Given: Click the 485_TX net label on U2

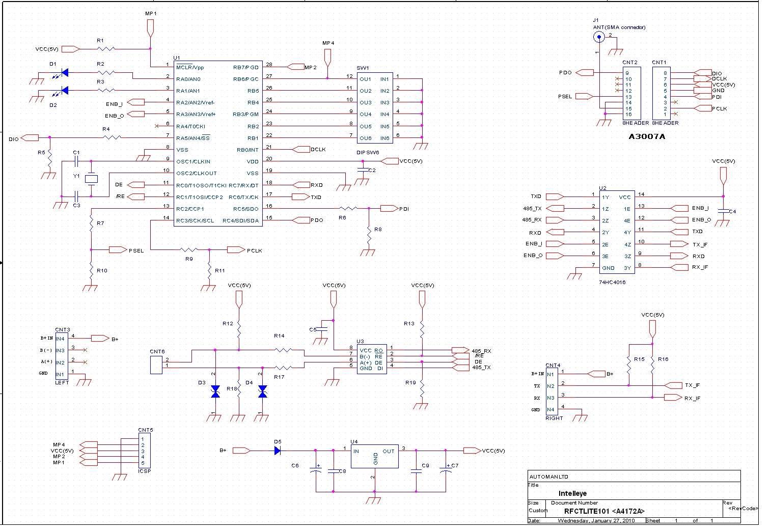Looking at the screenshot, I should coord(532,208).
